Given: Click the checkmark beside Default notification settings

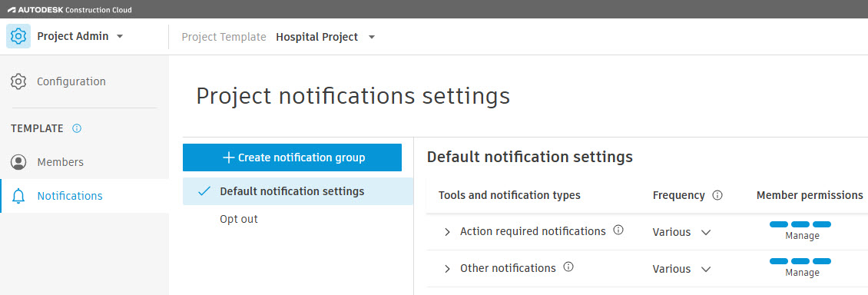Looking at the screenshot, I should pyautogui.click(x=204, y=191).
